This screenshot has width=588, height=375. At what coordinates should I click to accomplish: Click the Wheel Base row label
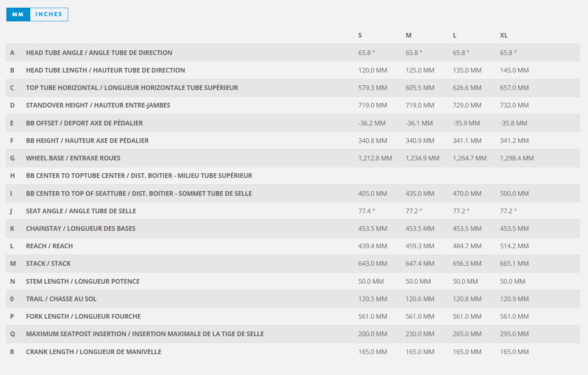coord(73,158)
